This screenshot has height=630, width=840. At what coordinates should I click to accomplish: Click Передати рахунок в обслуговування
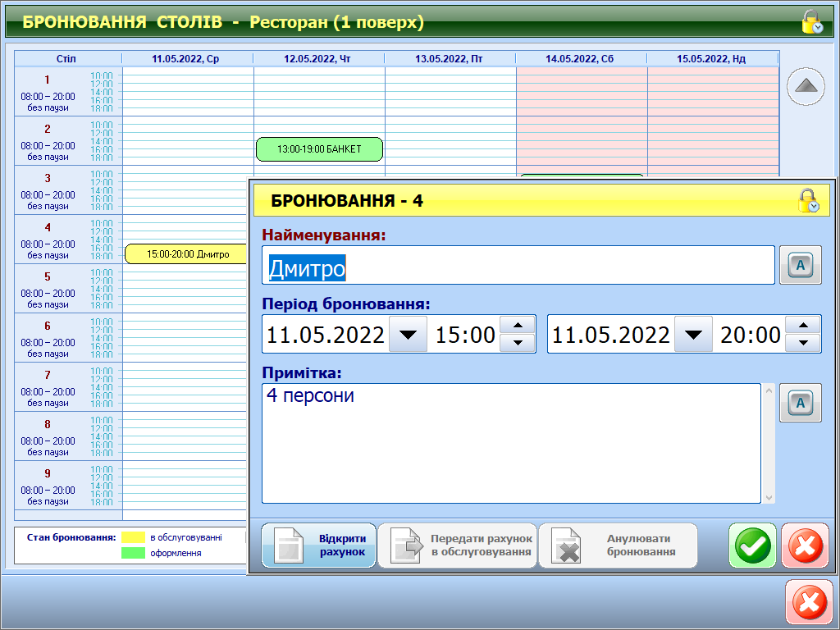click(x=457, y=546)
